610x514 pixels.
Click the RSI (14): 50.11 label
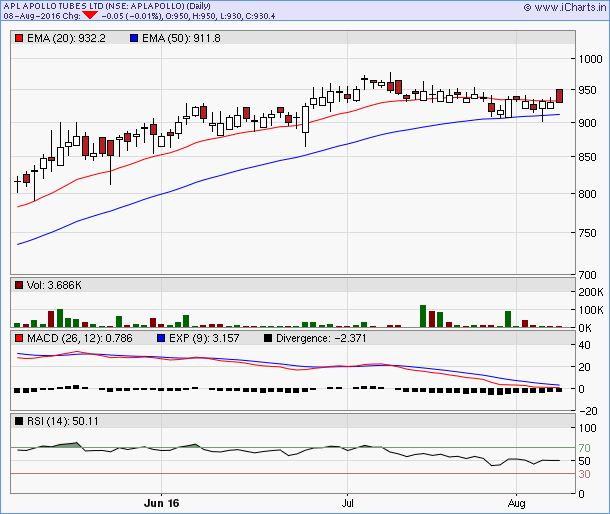[63, 421]
